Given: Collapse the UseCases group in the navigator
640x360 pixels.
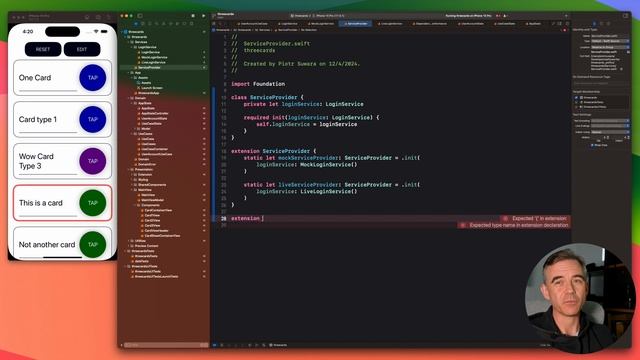Looking at the screenshot, I should (x=131, y=134).
